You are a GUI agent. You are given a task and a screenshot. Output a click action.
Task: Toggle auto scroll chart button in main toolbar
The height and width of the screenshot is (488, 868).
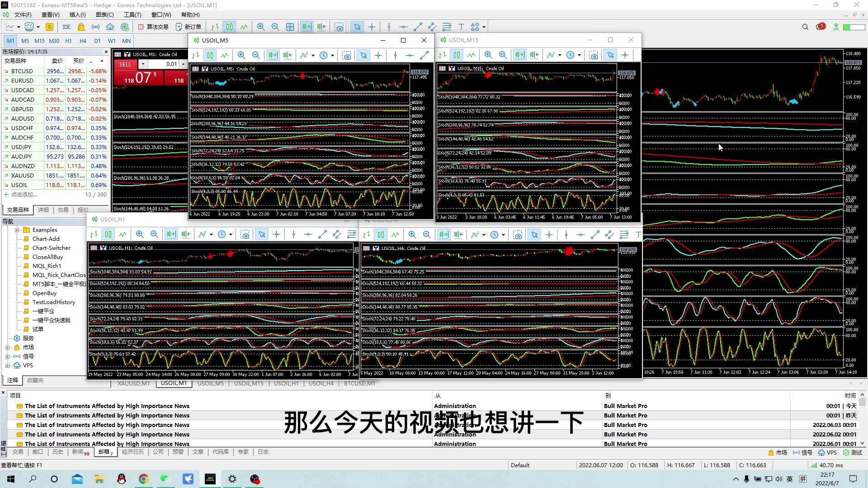tap(307, 27)
